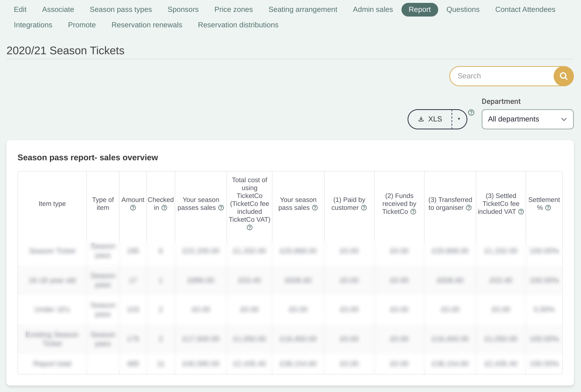Screen dimensions: 581x392
Task: Go to Season pass types tab
Action: click(x=121, y=10)
